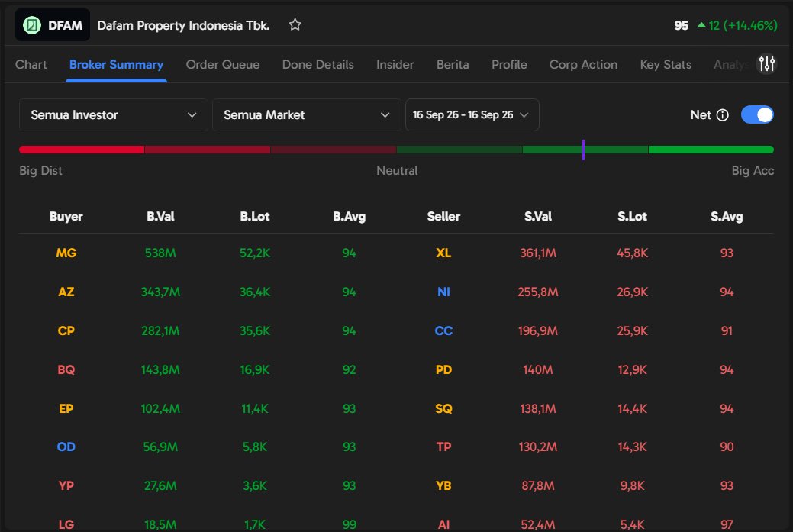
Task: Select buyer broker OD
Action: click(66, 447)
